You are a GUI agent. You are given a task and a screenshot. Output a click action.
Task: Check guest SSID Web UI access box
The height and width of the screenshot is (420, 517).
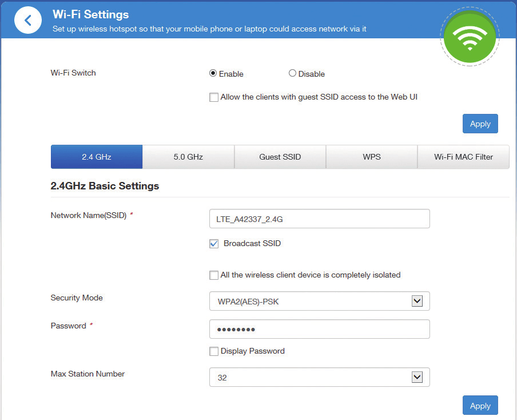pos(214,97)
